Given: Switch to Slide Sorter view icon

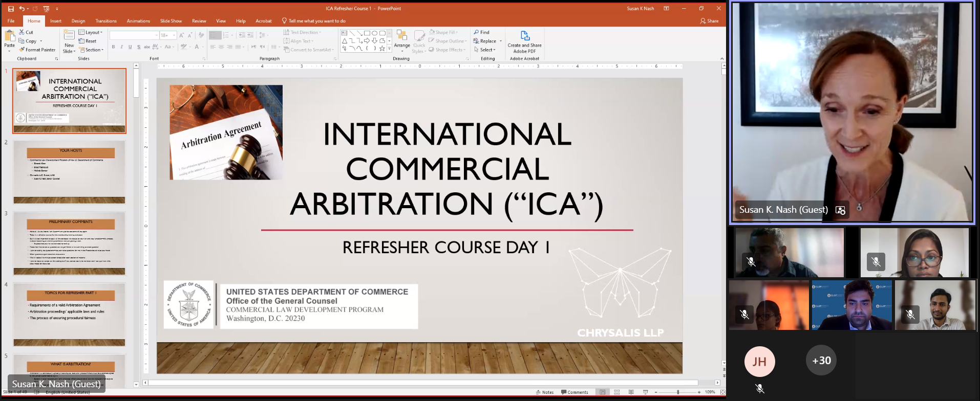Looking at the screenshot, I should point(617,392).
